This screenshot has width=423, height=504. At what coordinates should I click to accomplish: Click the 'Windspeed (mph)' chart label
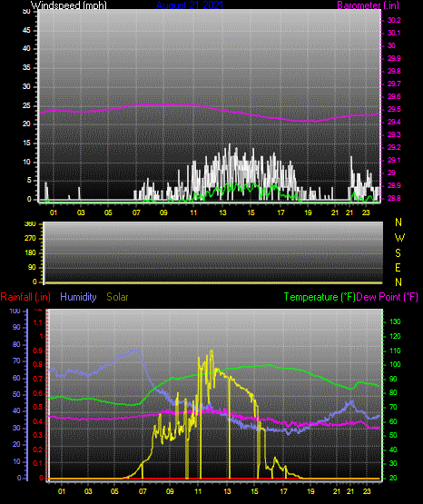coord(69,5)
